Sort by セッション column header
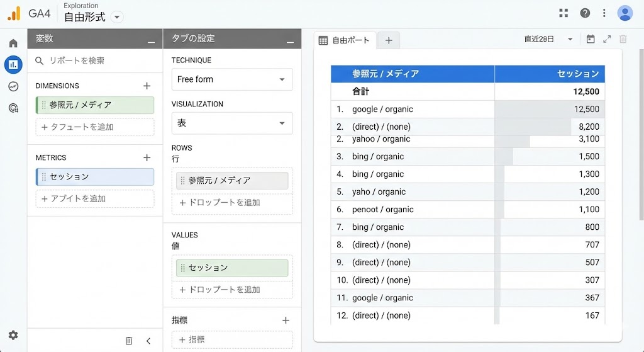 (550, 74)
